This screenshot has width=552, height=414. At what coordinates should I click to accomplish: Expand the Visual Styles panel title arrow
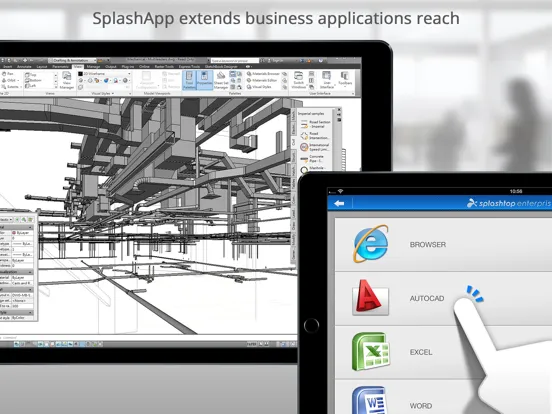(x=113, y=94)
